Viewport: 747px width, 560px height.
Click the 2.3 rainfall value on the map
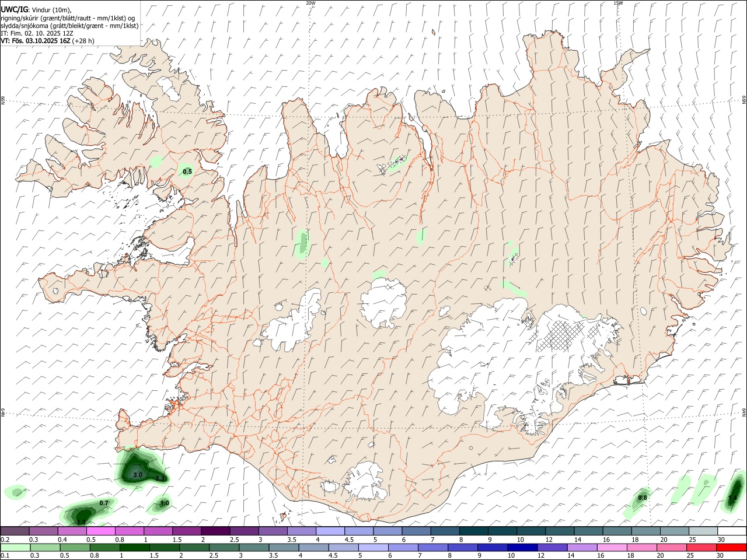(x=160, y=478)
